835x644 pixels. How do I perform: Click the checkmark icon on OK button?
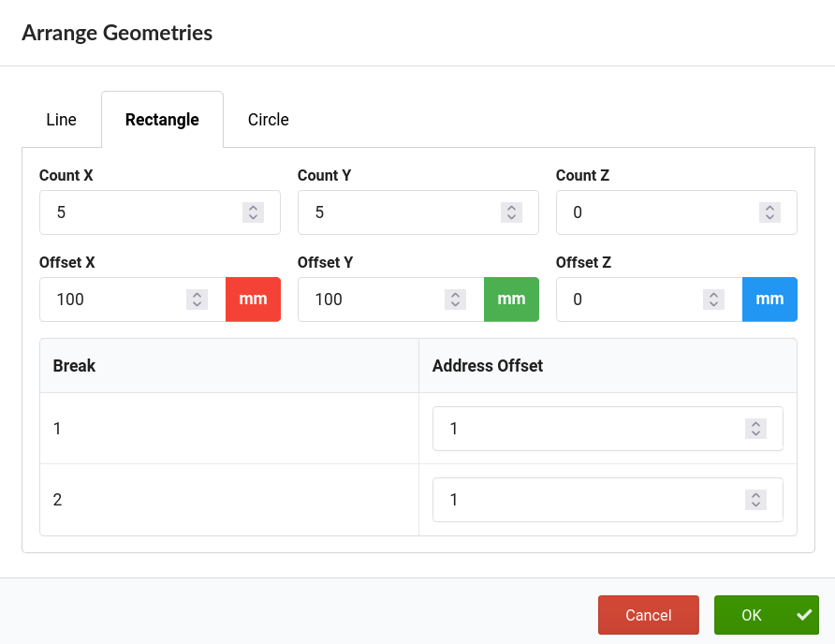(804, 615)
